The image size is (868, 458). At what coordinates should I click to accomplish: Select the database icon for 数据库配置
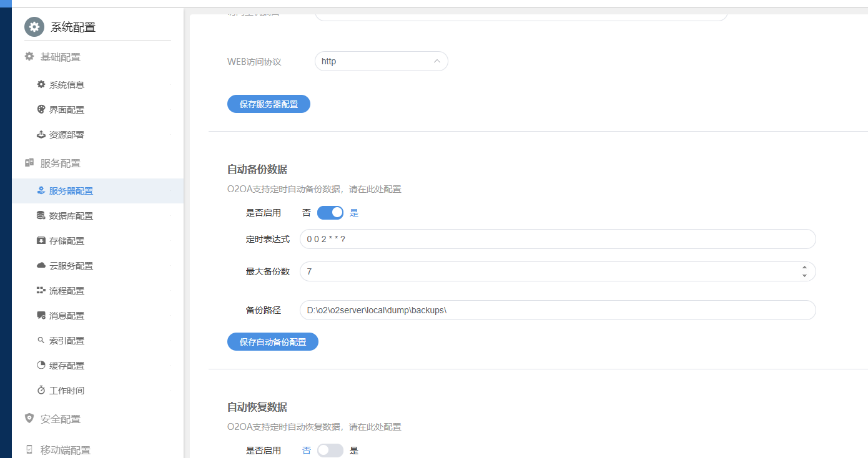click(41, 215)
